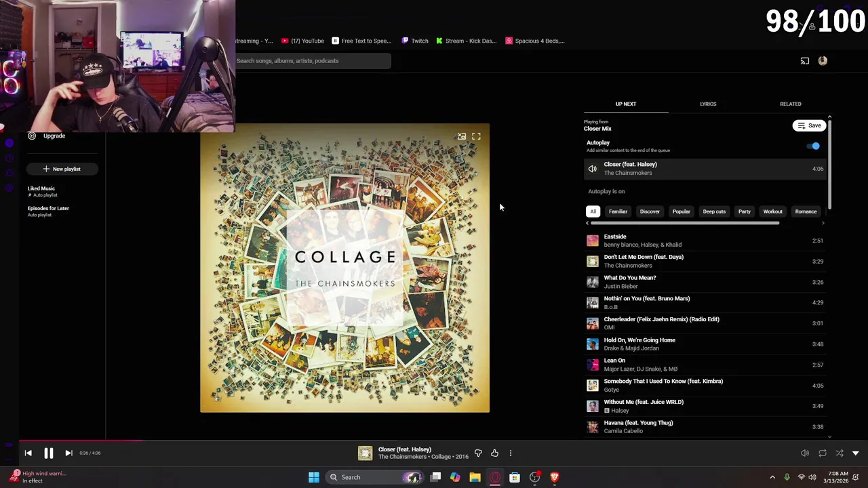Click the Cast icon at the top right
Viewport: 868px width, 488px height.
coord(805,61)
